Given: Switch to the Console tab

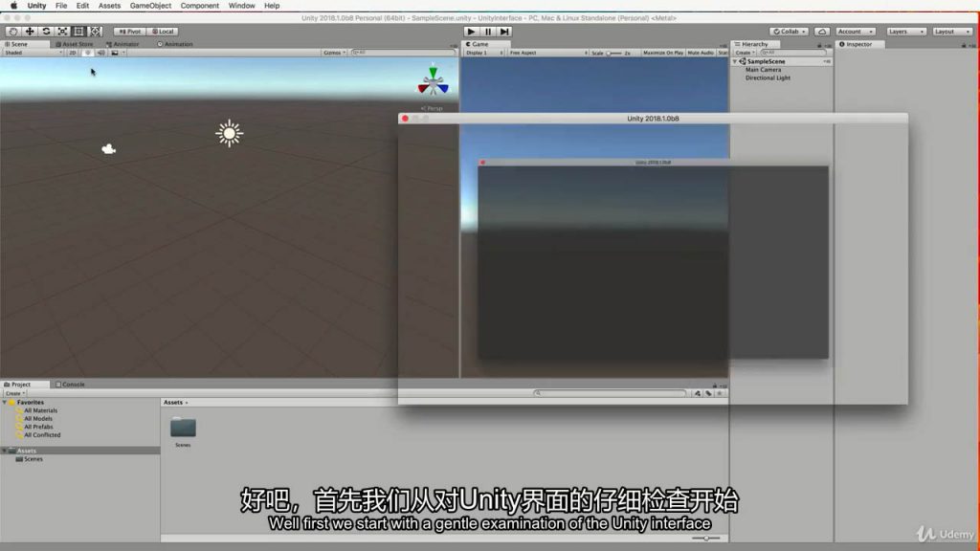Looking at the screenshot, I should tap(70, 385).
